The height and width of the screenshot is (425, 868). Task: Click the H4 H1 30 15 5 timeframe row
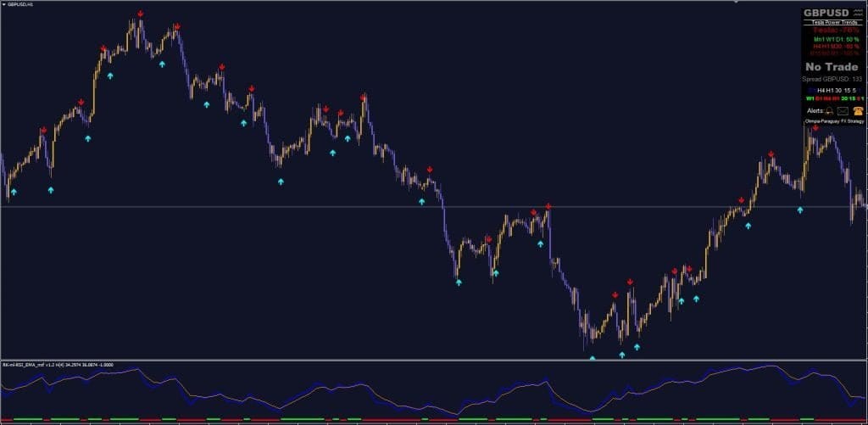pos(835,89)
